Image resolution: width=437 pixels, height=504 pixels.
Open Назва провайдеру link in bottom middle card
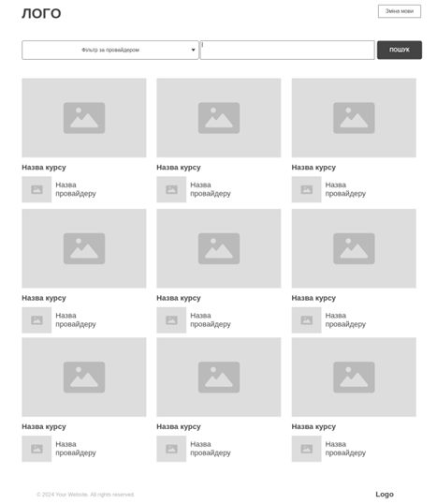point(211,449)
